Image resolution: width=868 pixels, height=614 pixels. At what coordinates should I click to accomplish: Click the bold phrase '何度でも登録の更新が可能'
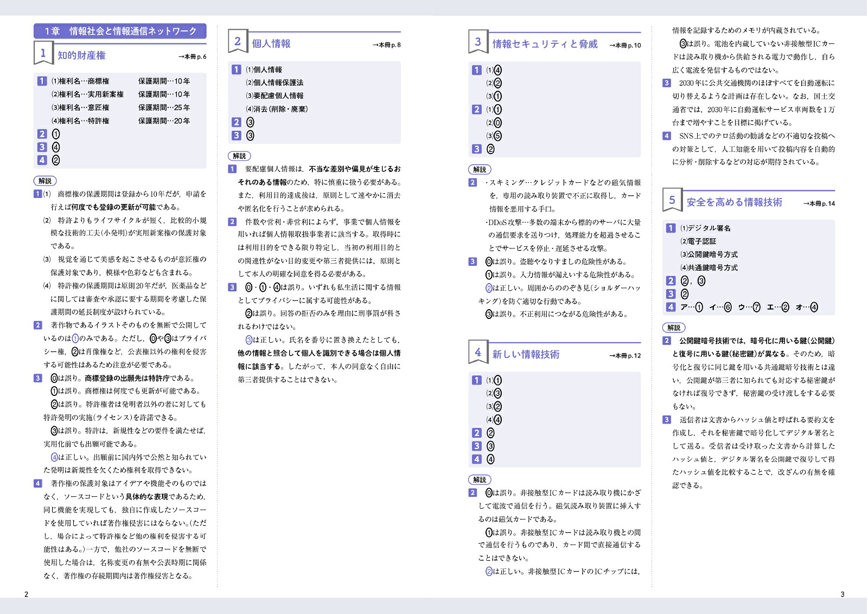click(113, 207)
